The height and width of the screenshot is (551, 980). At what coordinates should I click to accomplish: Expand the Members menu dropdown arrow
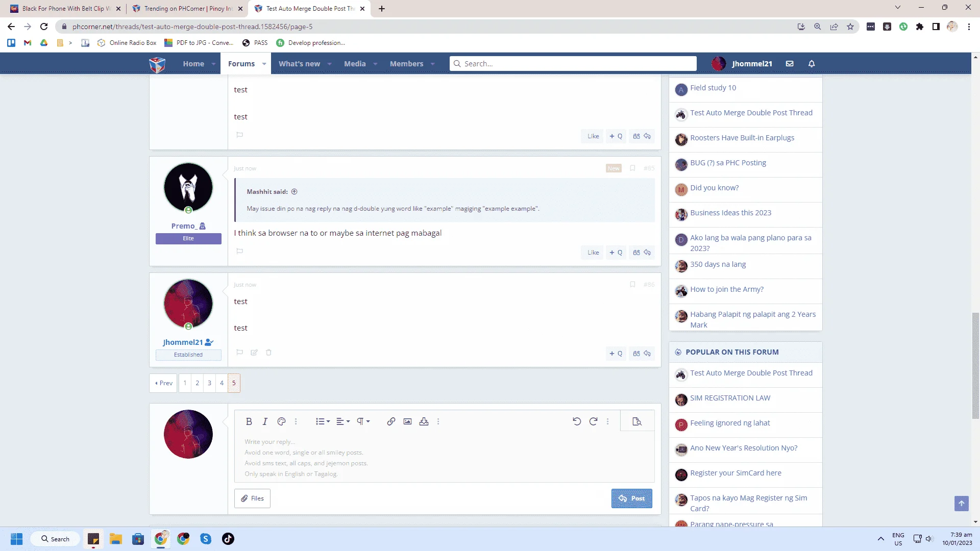click(432, 64)
